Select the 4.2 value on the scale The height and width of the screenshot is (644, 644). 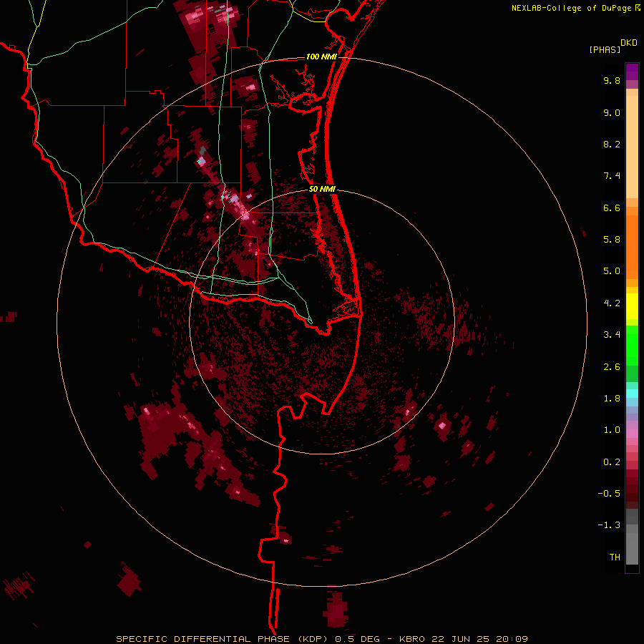click(612, 303)
